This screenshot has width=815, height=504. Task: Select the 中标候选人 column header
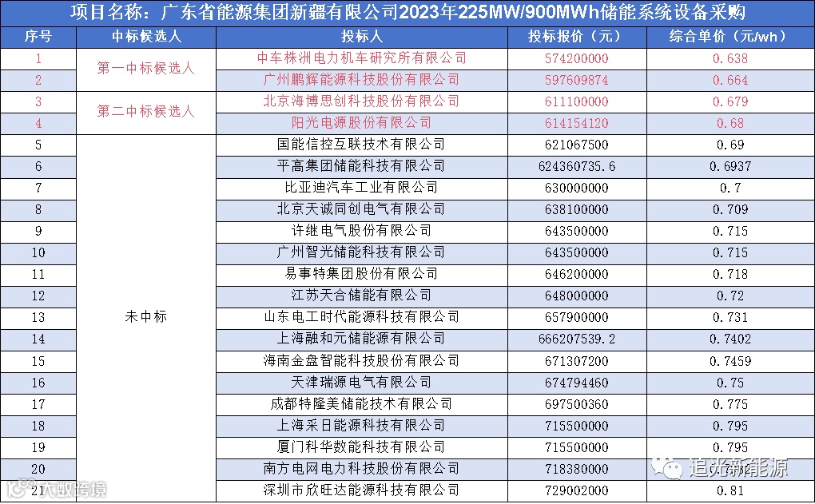click(x=146, y=37)
